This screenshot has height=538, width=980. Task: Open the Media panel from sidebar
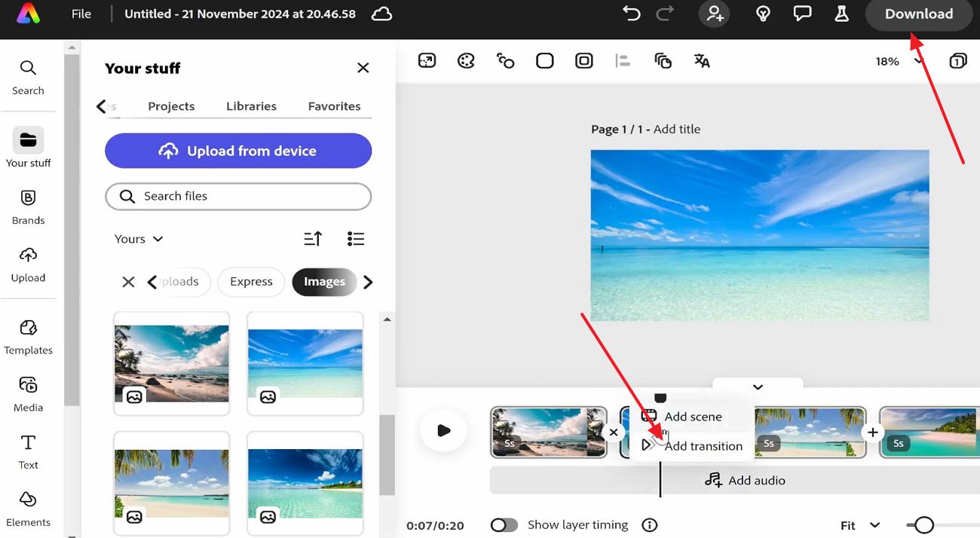[28, 393]
